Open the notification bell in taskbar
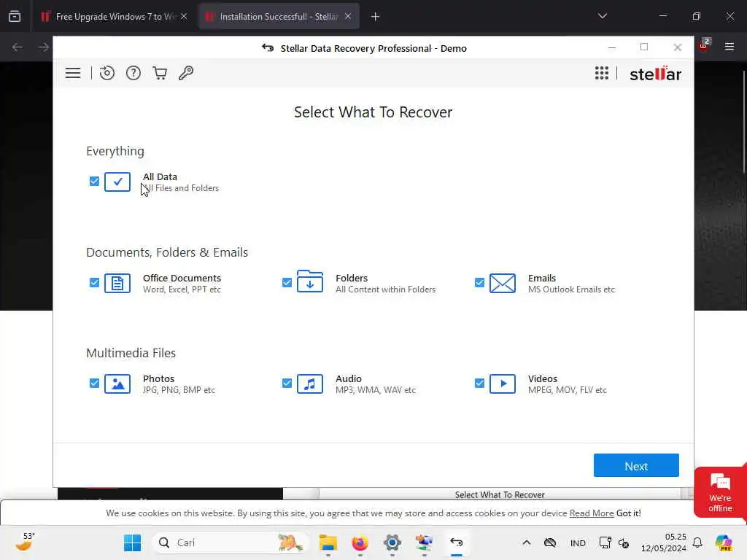Viewport: 747px width, 560px height. pyautogui.click(x=697, y=542)
